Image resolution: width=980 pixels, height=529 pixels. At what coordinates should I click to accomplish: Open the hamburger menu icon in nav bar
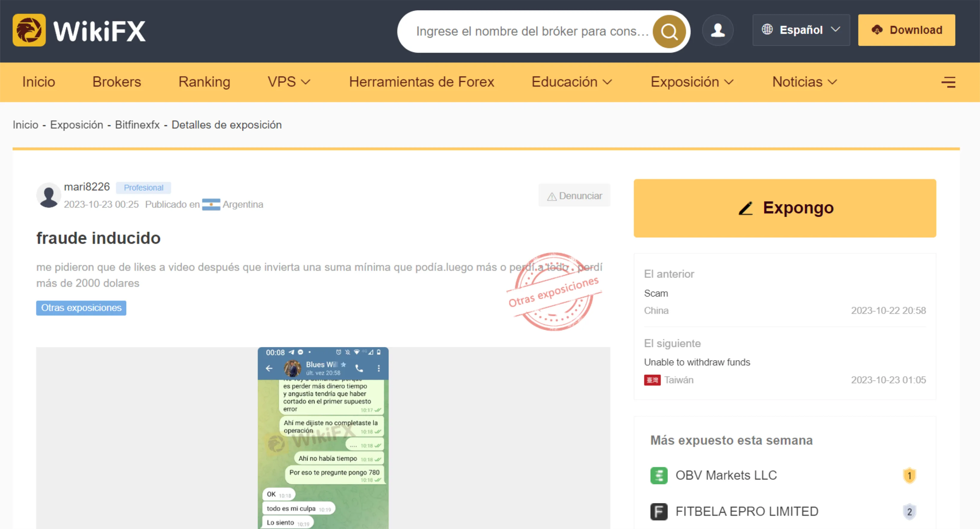point(948,82)
